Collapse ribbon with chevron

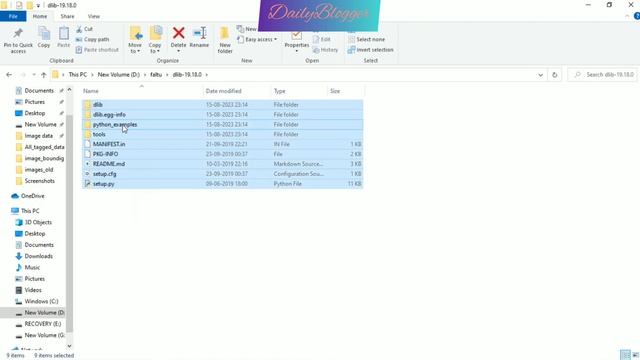click(627, 16)
